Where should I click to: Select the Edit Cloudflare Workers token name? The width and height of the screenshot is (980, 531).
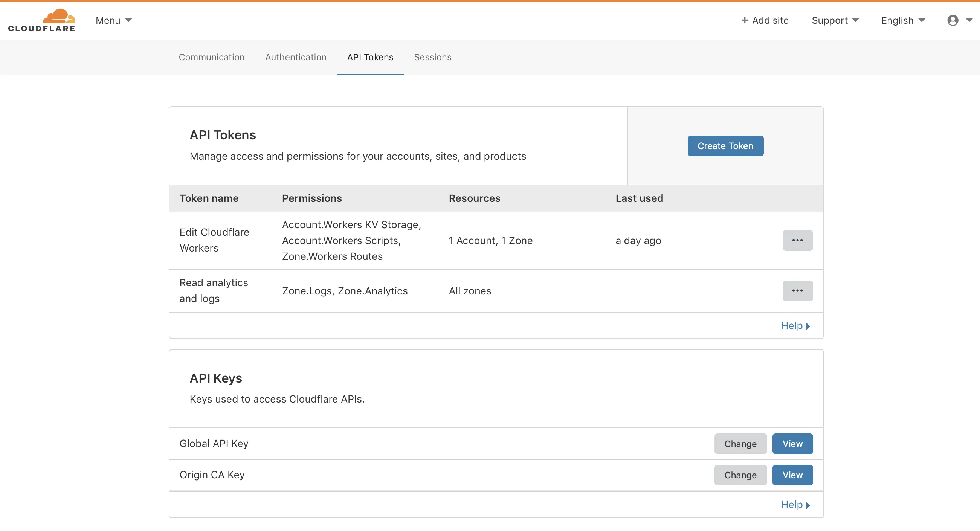(214, 240)
